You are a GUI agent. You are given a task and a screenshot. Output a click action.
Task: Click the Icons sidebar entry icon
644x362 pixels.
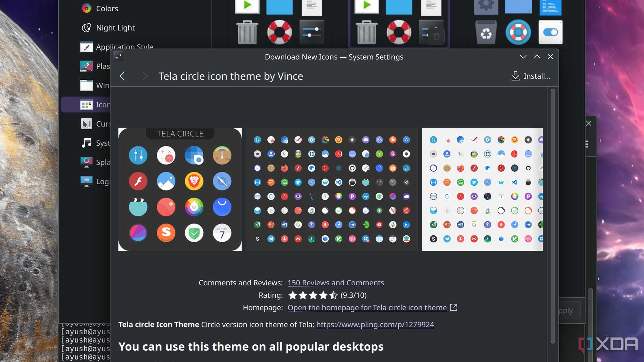coord(87,104)
